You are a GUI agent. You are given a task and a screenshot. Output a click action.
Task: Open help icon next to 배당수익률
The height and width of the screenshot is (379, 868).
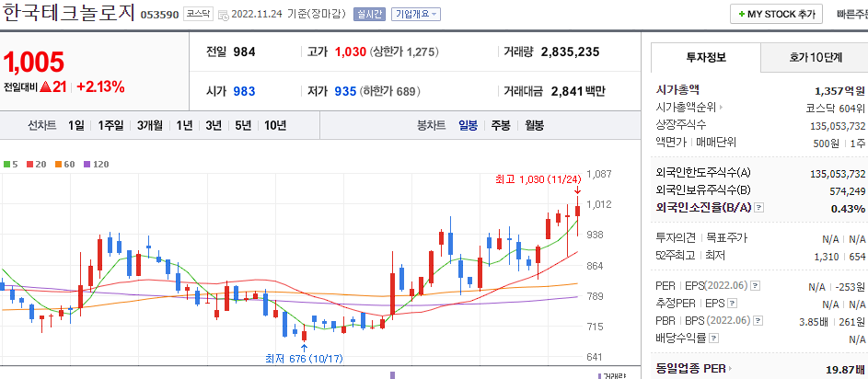click(x=714, y=338)
